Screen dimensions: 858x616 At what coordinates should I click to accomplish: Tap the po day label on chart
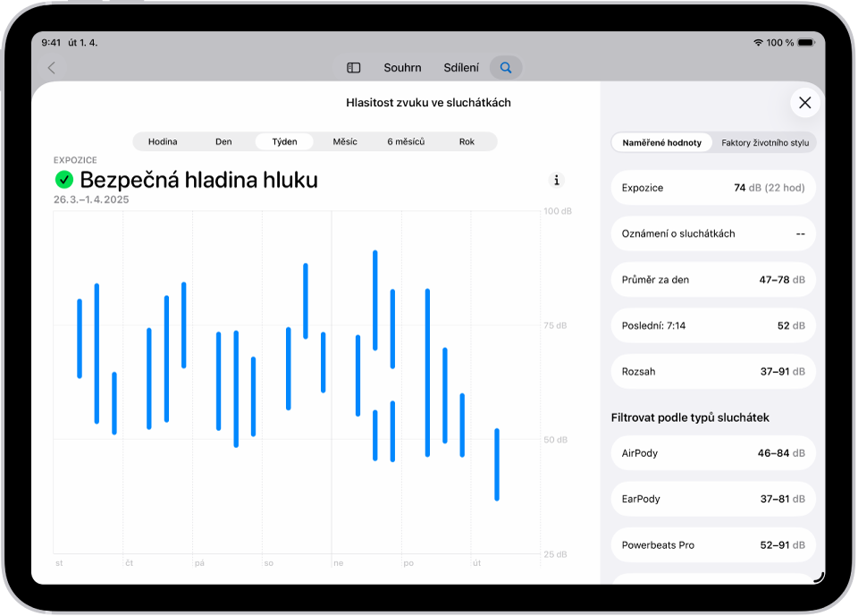coord(408,563)
